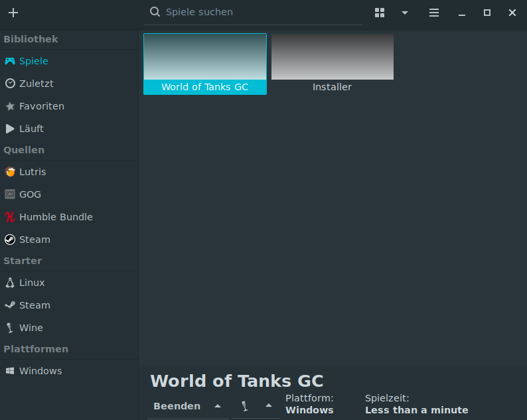
Task: Open the hamburger menu
Action: (434, 13)
